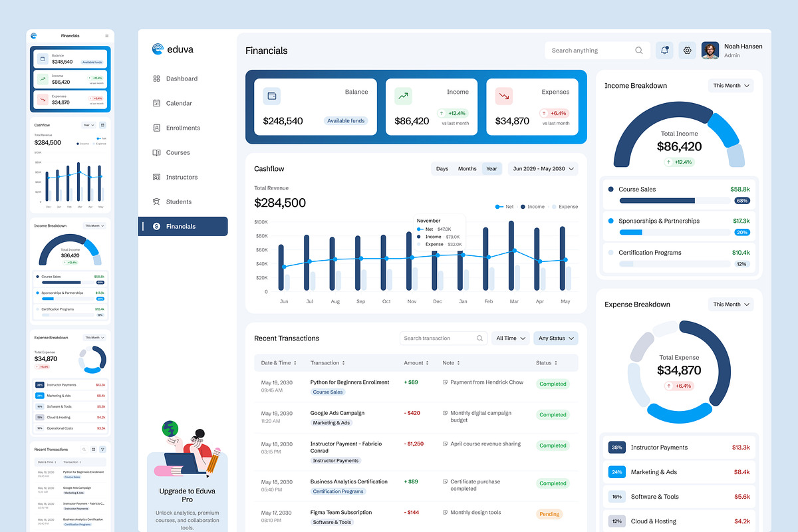Select the Year Cashflow tab
The image size is (798, 532).
(x=491, y=169)
